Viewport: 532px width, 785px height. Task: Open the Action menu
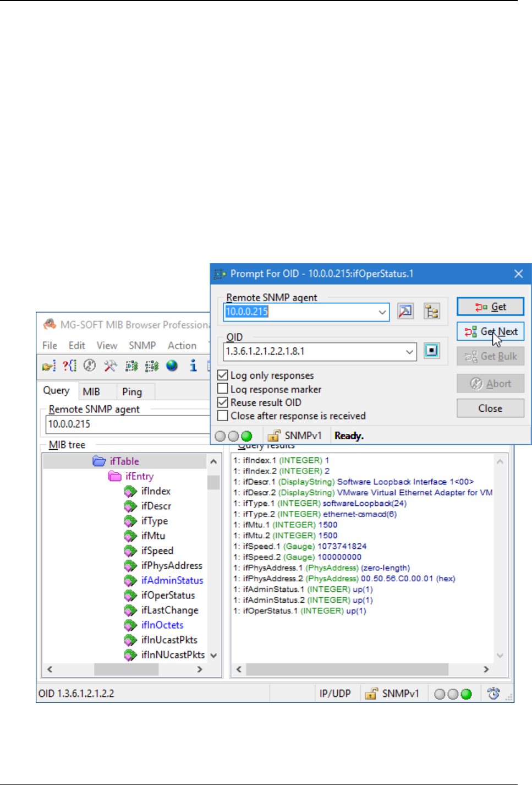182,345
